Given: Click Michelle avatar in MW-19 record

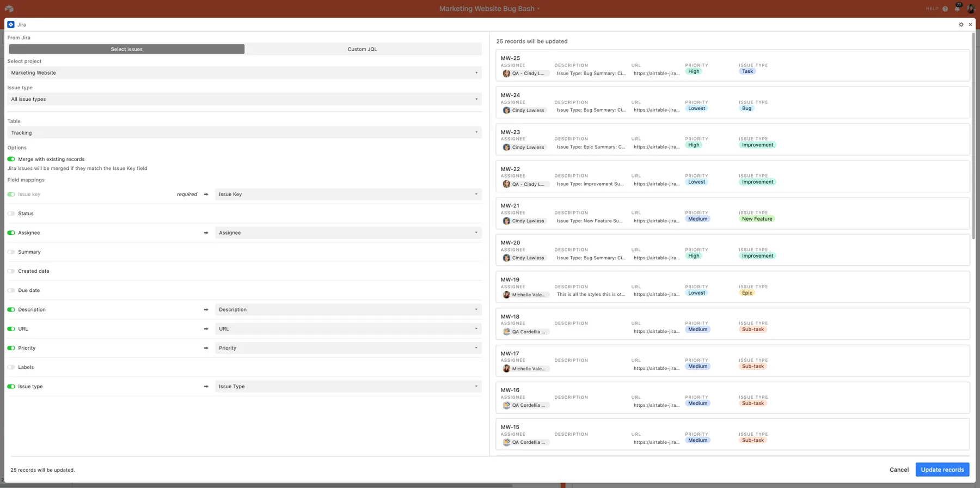Looking at the screenshot, I should pyautogui.click(x=506, y=295).
